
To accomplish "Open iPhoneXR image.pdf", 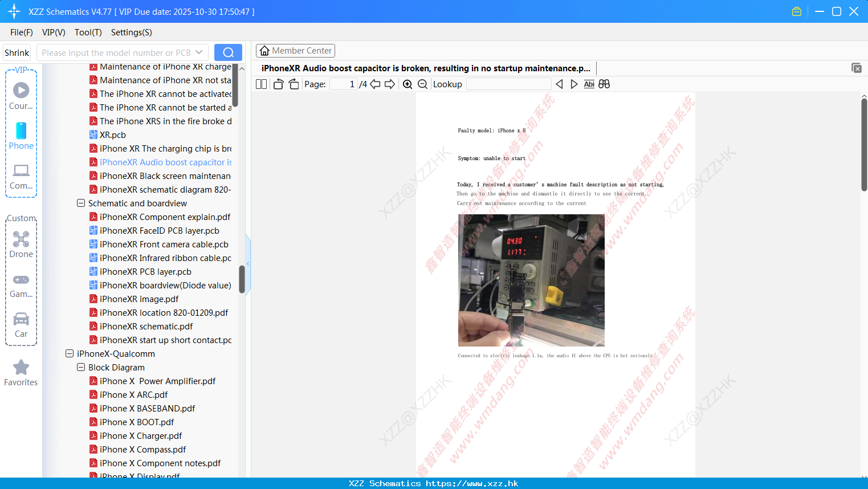I will [x=139, y=299].
